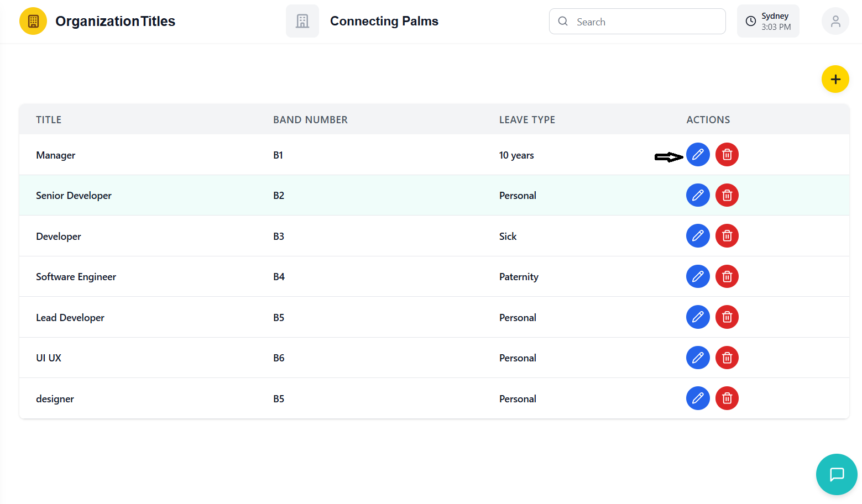Open the chat support bubble
862x504 pixels.
pyautogui.click(x=837, y=474)
